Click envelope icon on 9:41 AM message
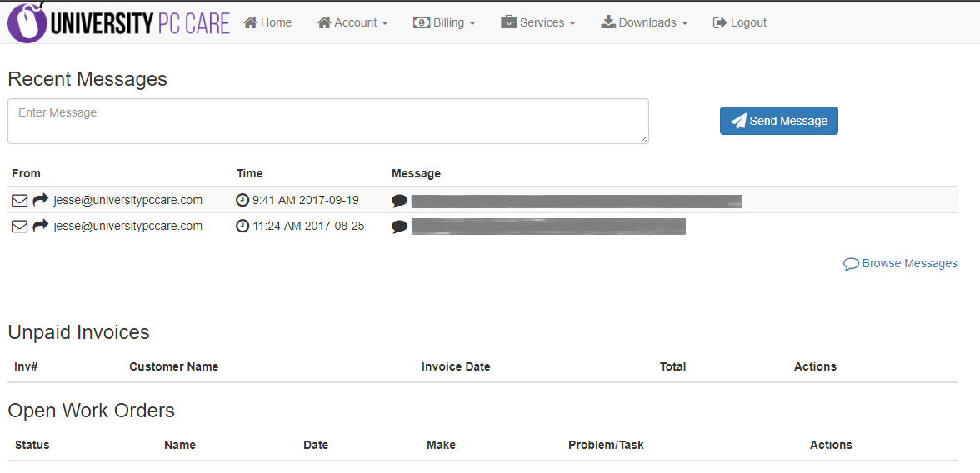980x473 pixels. click(19, 201)
